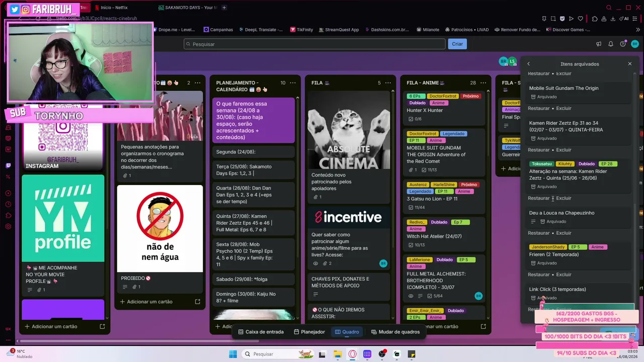Open the FILA list actions menu
Viewport: 644px width, 362px height.
(388, 83)
